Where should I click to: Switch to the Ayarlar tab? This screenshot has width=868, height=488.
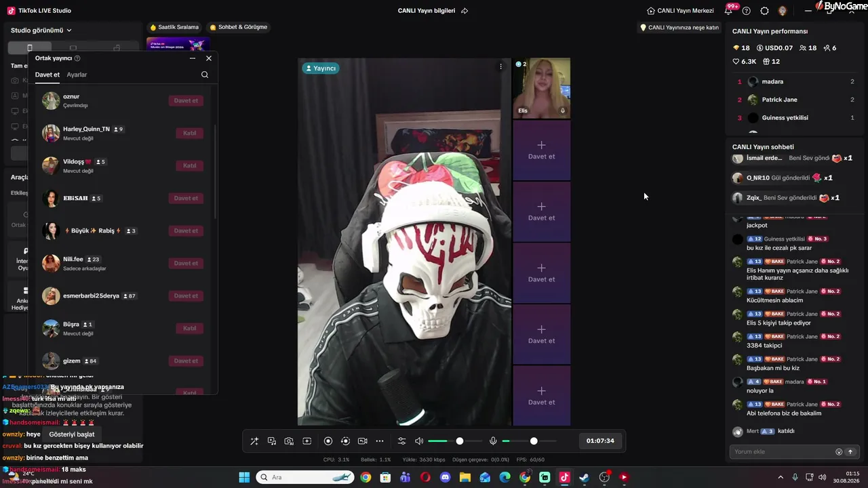[x=77, y=75]
